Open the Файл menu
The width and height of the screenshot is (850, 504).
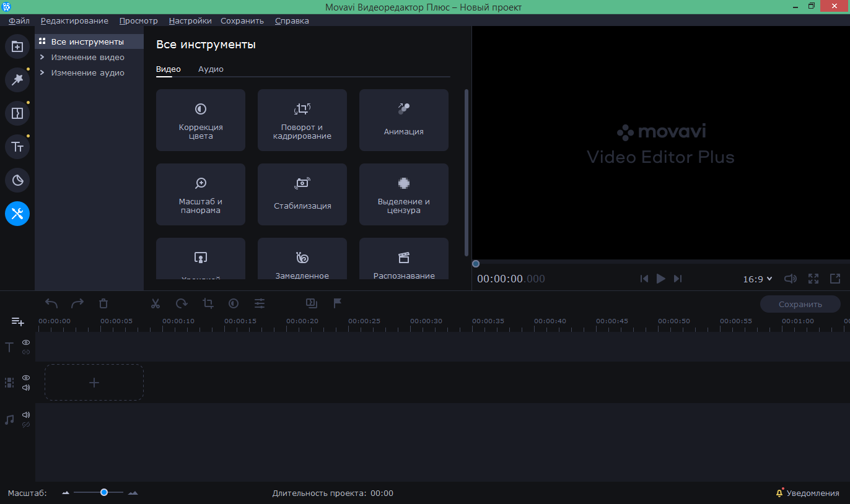18,20
